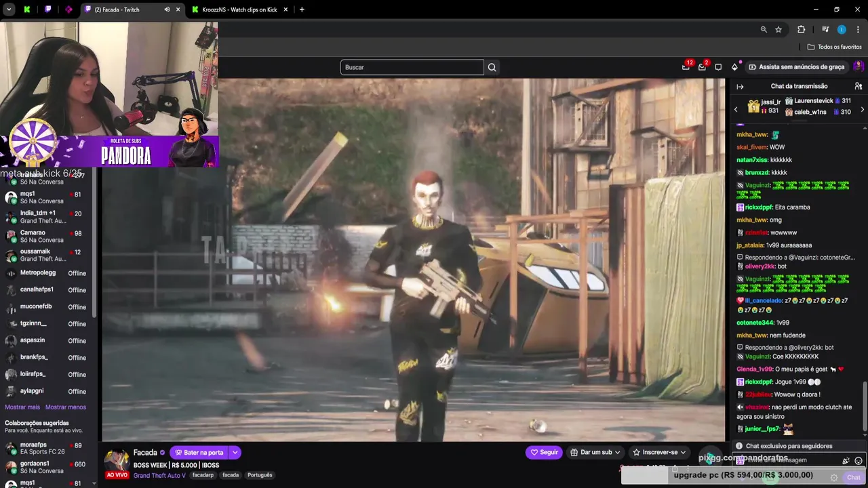Open suggested channel moraafps
Viewport: 868px width, 488px height.
coord(47,448)
